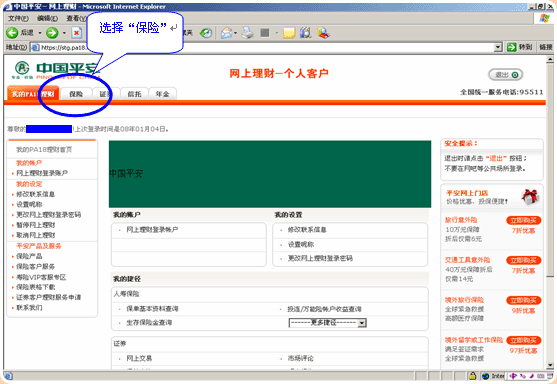Expand the Edit icon dropdown arrow
The width and height of the screenshot is (557, 384).
point(277,33)
